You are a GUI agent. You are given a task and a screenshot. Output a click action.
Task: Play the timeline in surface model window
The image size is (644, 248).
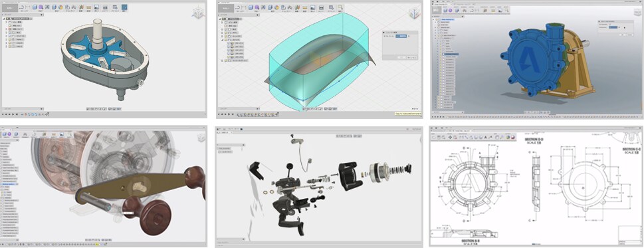coord(229,114)
